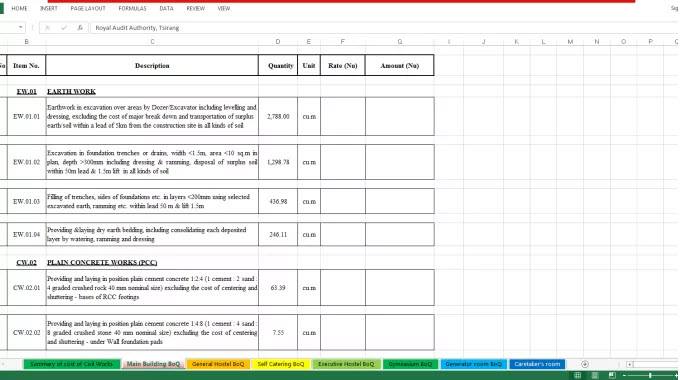Select column D header
The height and width of the screenshot is (380, 680).
click(278, 42)
